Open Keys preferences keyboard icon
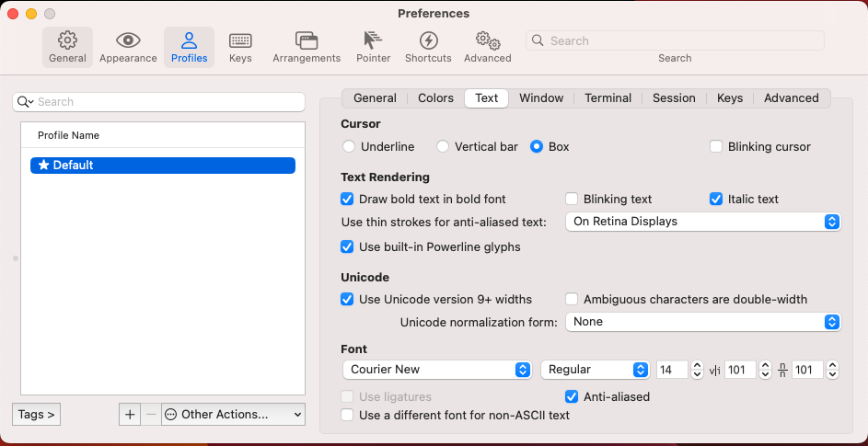 240,40
